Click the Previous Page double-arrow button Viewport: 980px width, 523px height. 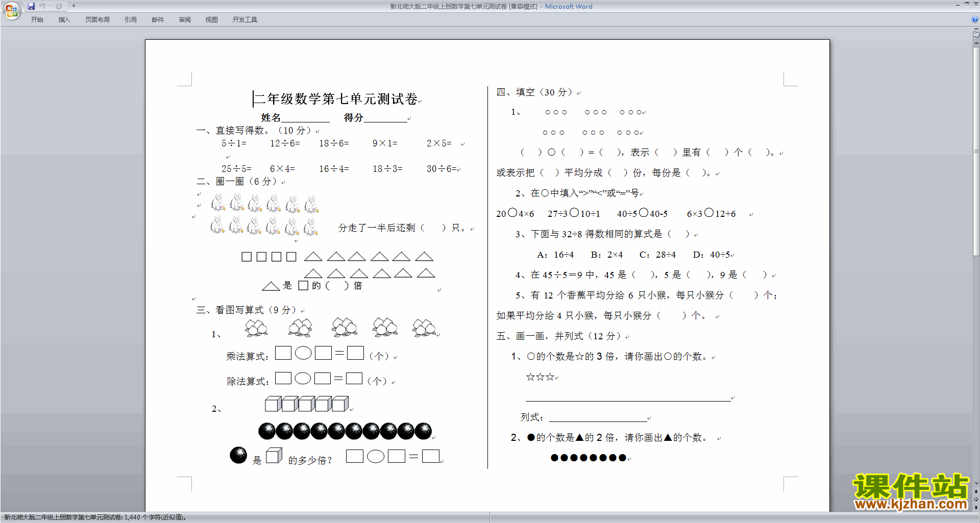click(x=976, y=491)
